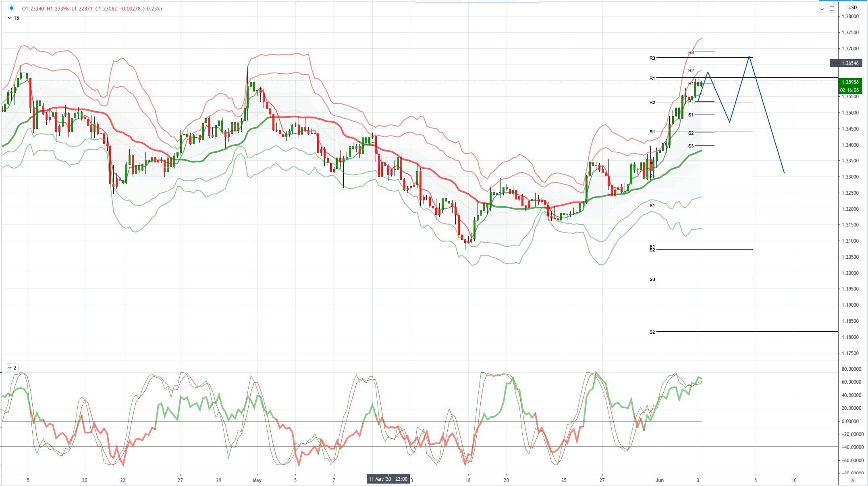
Task: Click the 1.25000 price scale label
Action: pyautogui.click(x=850, y=113)
